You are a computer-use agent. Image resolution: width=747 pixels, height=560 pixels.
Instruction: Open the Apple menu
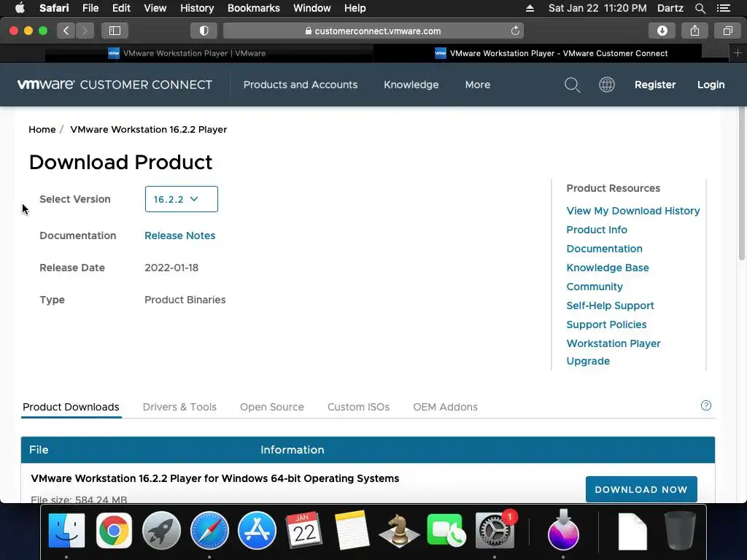point(20,8)
